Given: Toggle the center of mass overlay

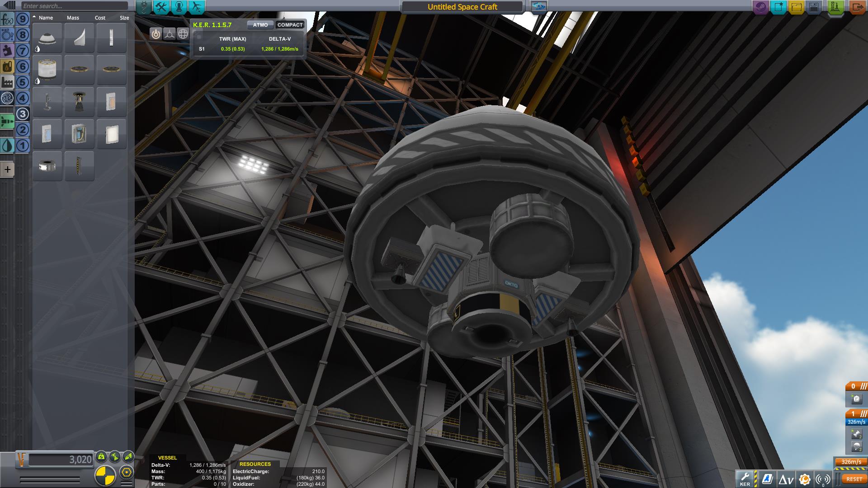Looking at the screenshot, I should coord(169,34).
